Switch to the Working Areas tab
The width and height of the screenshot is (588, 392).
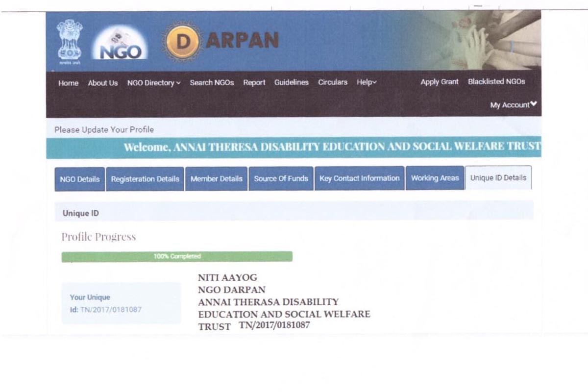point(435,178)
